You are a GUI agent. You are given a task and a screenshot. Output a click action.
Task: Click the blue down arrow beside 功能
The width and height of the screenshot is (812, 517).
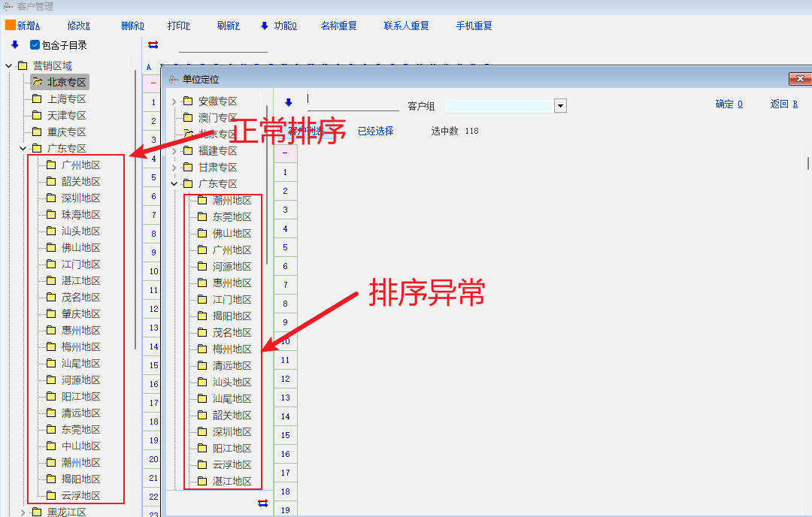coord(265,26)
